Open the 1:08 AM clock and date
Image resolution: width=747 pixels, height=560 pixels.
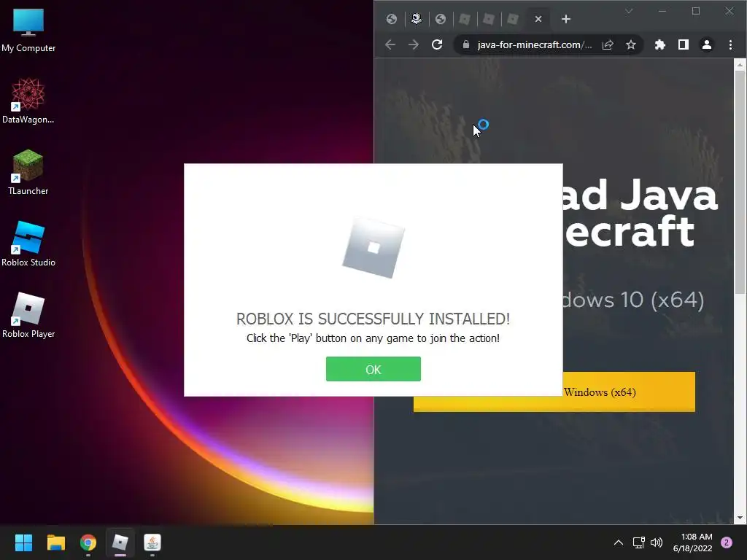693,542
